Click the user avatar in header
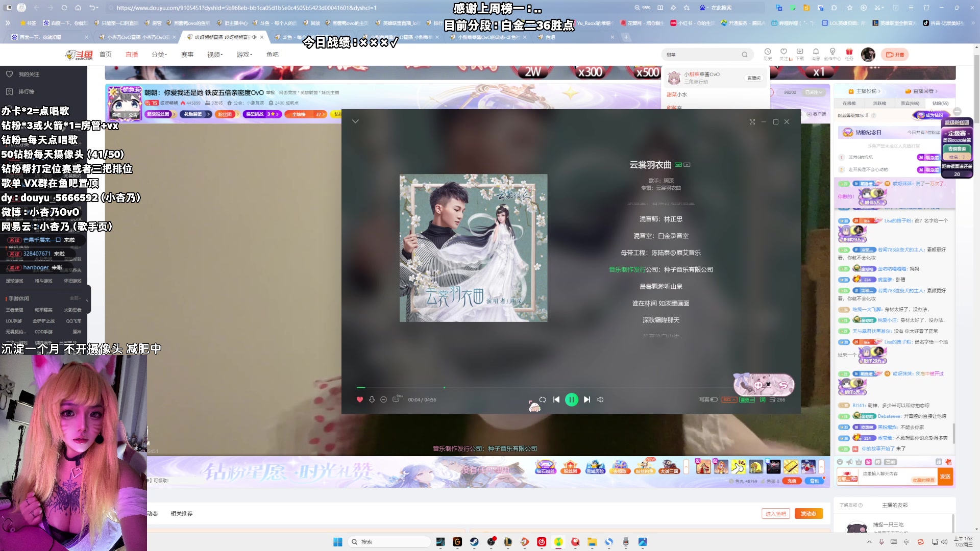 click(x=868, y=55)
